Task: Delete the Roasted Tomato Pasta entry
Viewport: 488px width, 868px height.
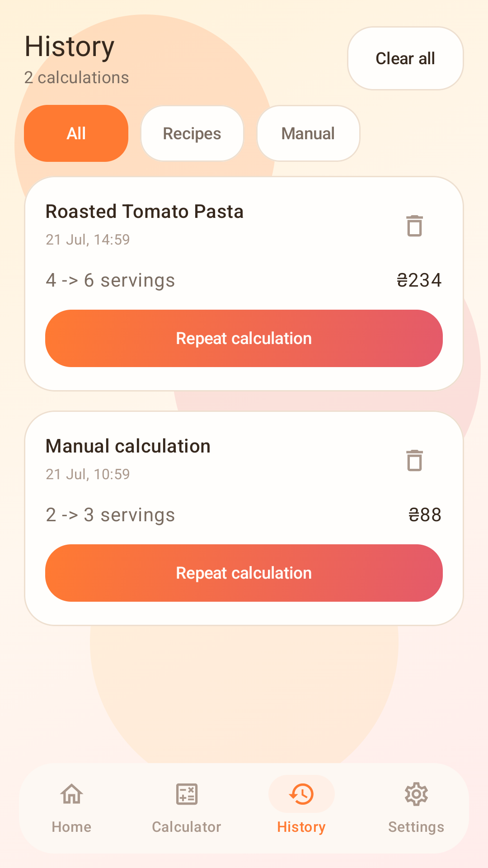Action: point(414,226)
